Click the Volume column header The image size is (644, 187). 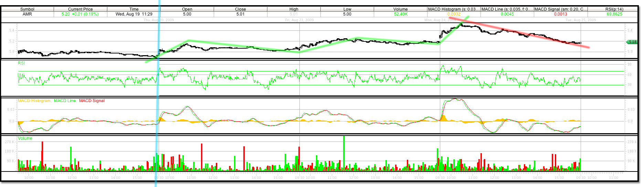pos(400,9)
